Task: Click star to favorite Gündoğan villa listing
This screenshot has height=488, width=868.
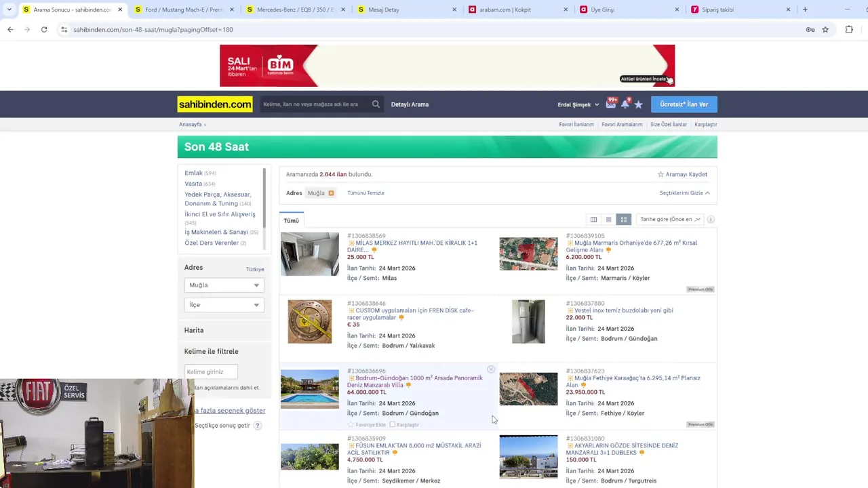Action: click(x=351, y=425)
